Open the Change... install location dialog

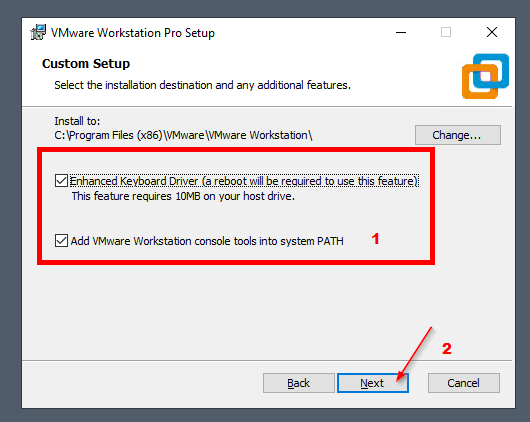click(458, 135)
